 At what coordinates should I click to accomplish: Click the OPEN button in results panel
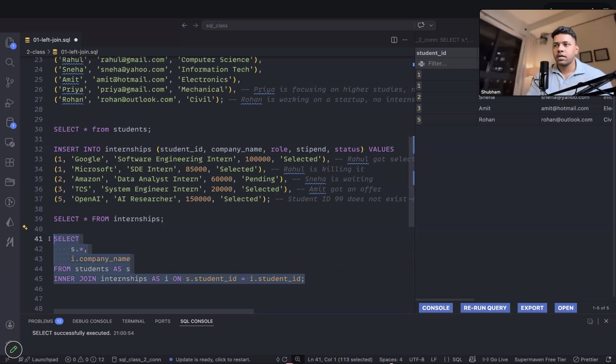pyautogui.click(x=566, y=308)
